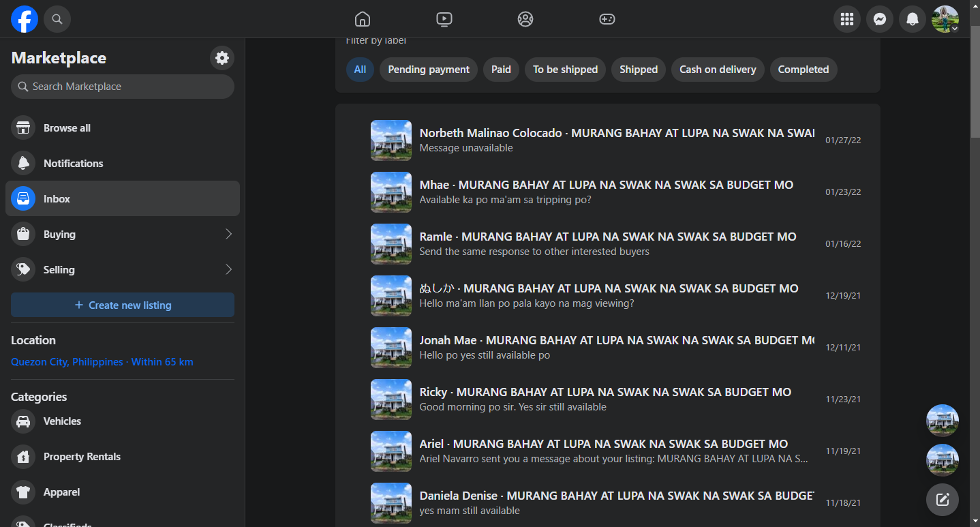The width and height of the screenshot is (980, 527).
Task: Open 'Message unavailable' conversation preview
Action: click(x=466, y=148)
